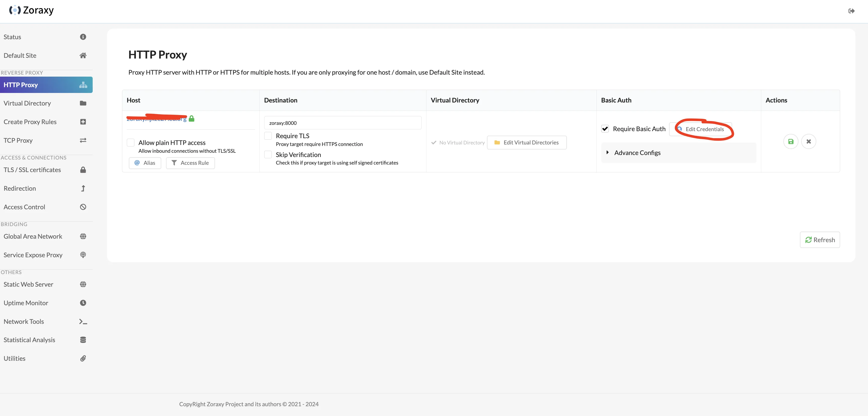Click the redacted host name link
The height and width of the screenshot is (416, 868).
coord(156,119)
